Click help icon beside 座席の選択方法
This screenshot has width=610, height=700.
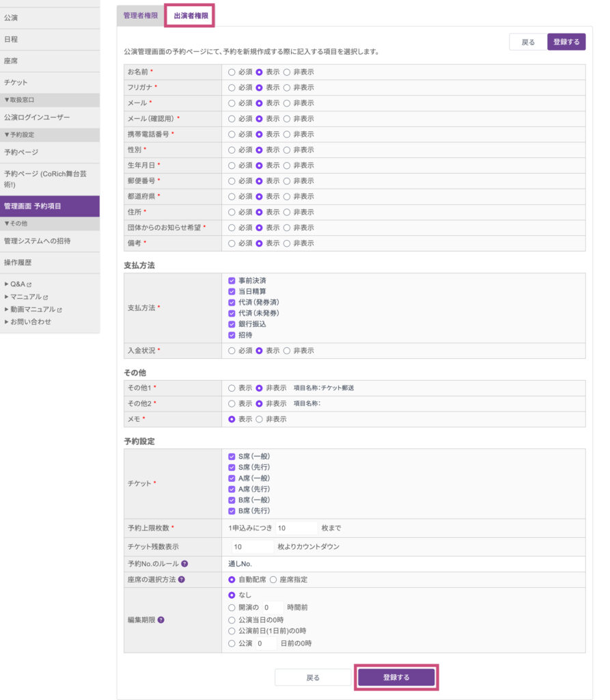[181, 580]
